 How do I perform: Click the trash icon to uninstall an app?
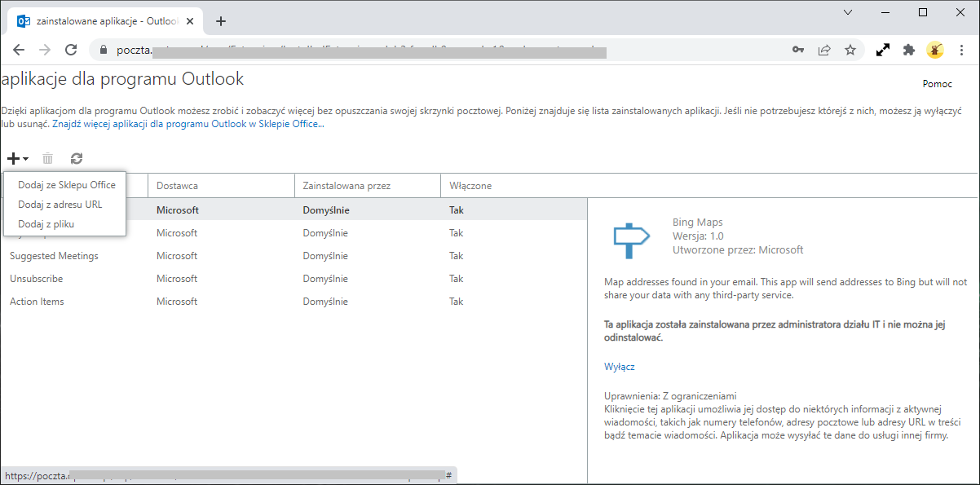point(47,158)
